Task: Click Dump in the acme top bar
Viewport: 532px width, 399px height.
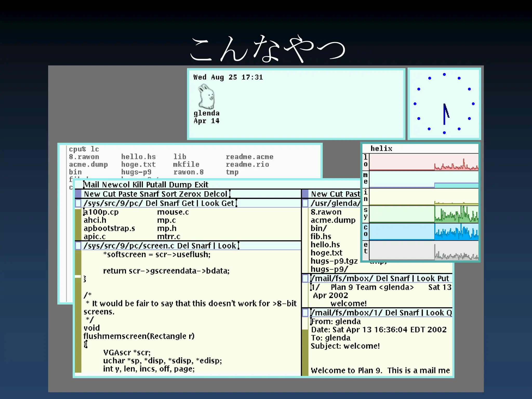Action: (180, 185)
